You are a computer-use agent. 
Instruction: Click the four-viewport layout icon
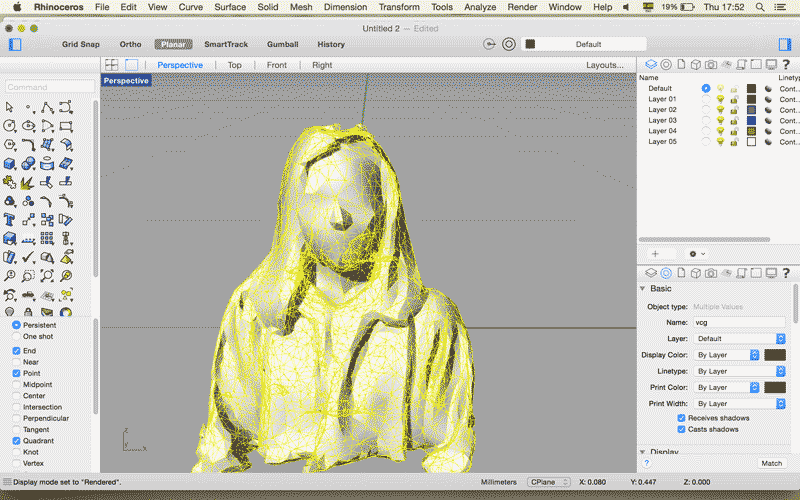[112, 65]
